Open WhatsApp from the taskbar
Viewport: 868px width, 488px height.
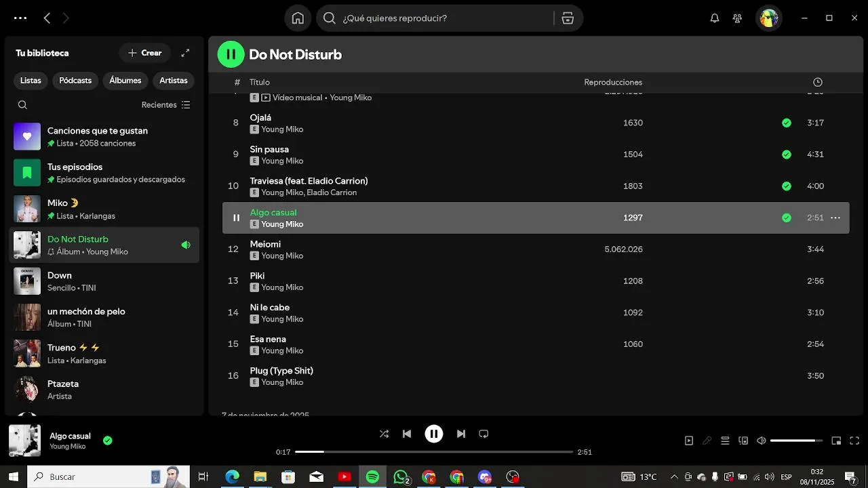click(x=401, y=477)
